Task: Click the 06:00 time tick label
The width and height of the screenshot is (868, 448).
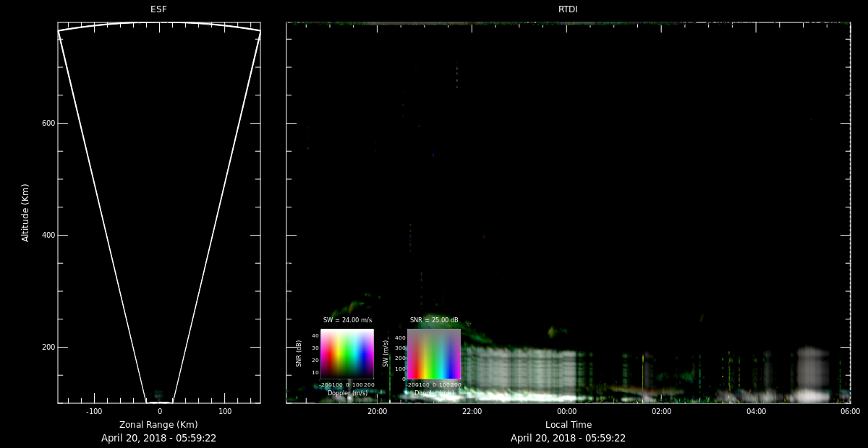Action: (x=851, y=411)
